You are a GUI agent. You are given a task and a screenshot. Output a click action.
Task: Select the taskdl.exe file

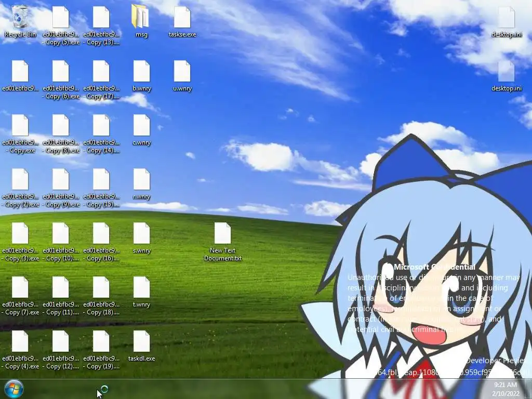141,346
